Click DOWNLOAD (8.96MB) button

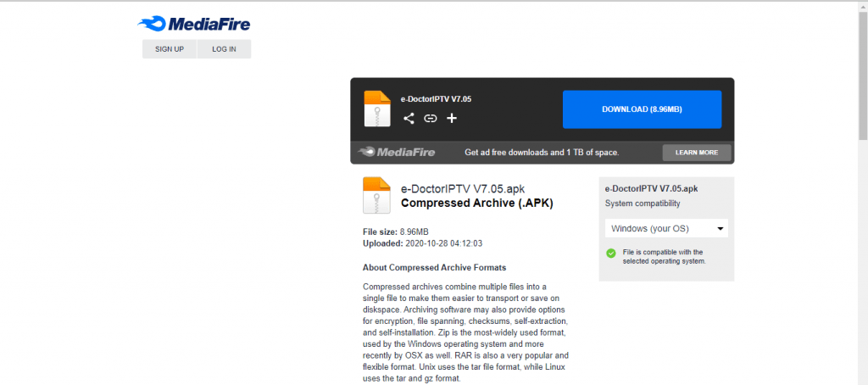(x=643, y=109)
